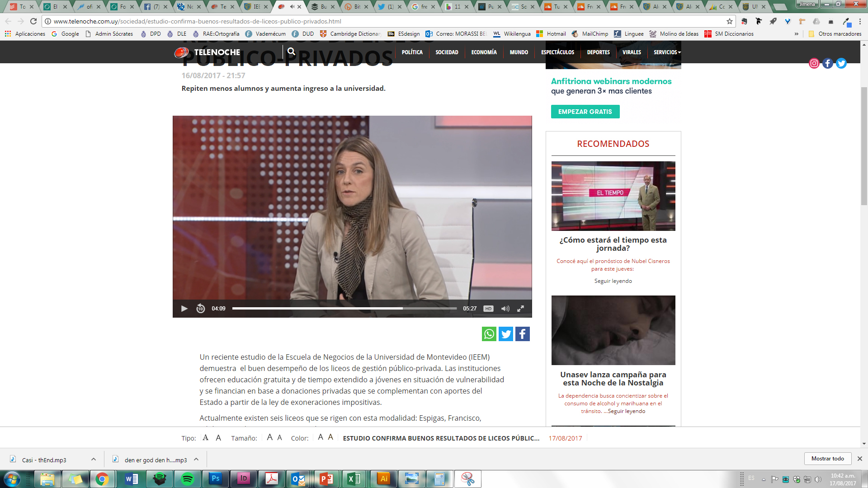Open the Unasev campaign thumbnail

pos(613,330)
